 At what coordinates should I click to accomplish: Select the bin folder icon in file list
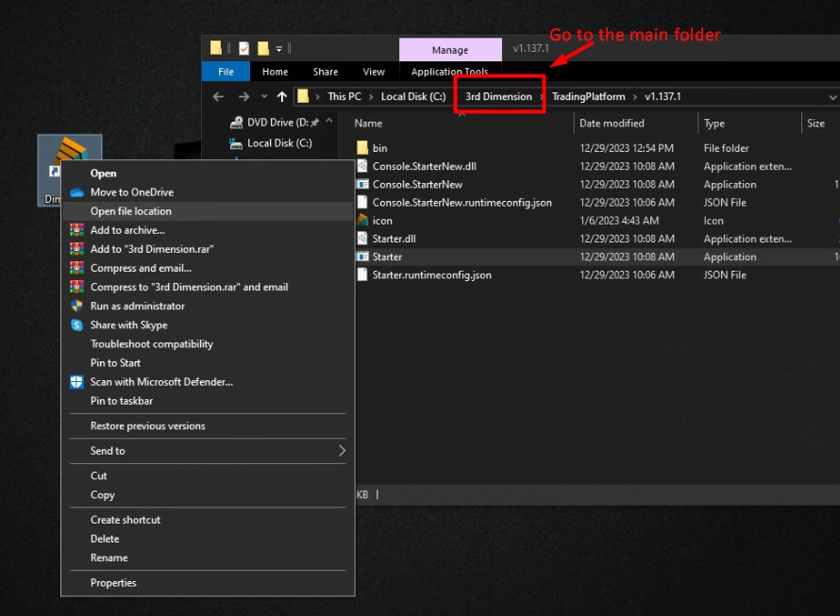coord(362,148)
